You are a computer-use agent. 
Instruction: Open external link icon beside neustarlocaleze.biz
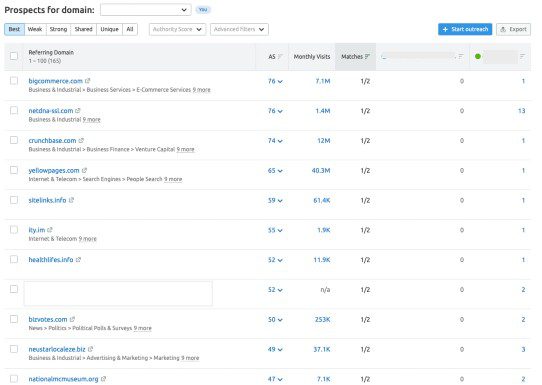[x=90, y=349]
